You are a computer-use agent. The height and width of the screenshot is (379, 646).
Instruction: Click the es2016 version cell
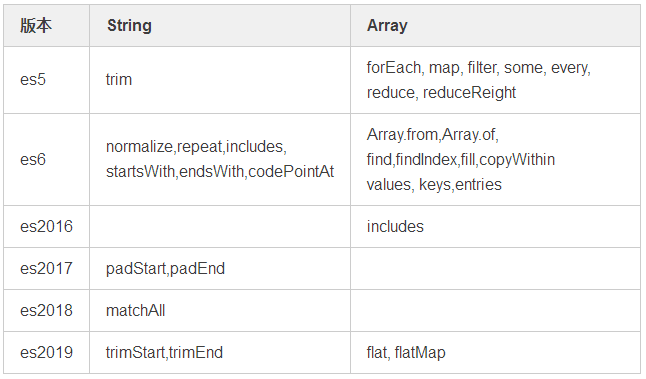(x=47, y=227)
